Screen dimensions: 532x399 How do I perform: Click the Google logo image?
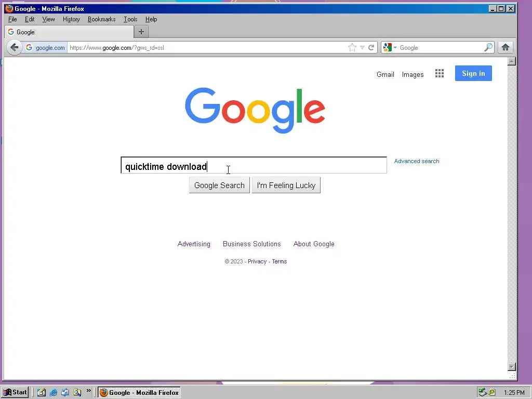(255, 110)
